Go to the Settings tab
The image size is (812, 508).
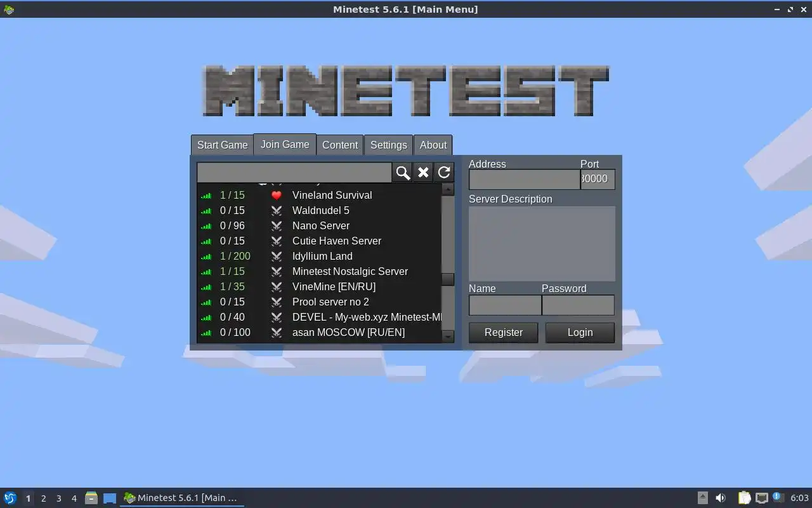[x=388, y=145]
